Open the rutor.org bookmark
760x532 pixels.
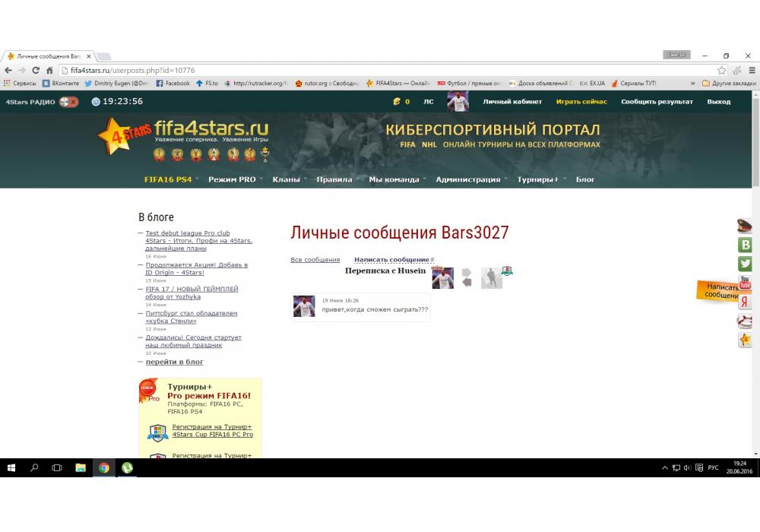point(327,84)
